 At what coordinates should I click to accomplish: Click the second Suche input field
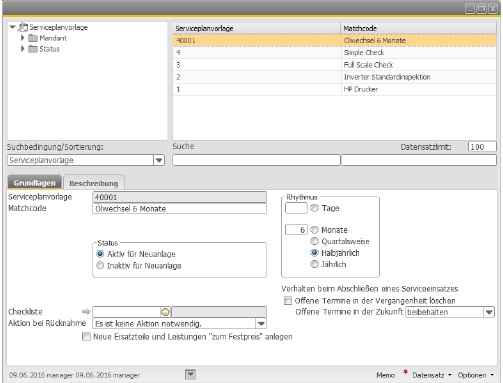(x=419, y=160)
